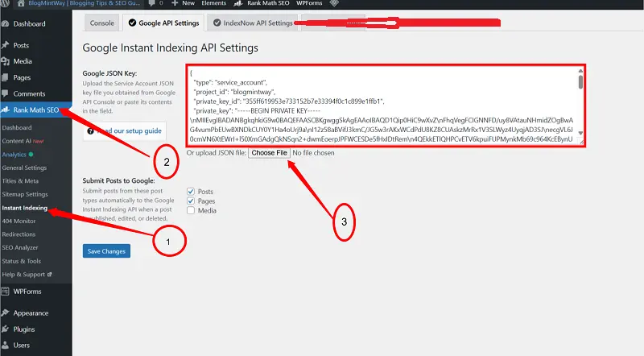Click inside the Google JSON Key textarea
Viewport: 644px width, 356px height.
[x=378, y=105]
